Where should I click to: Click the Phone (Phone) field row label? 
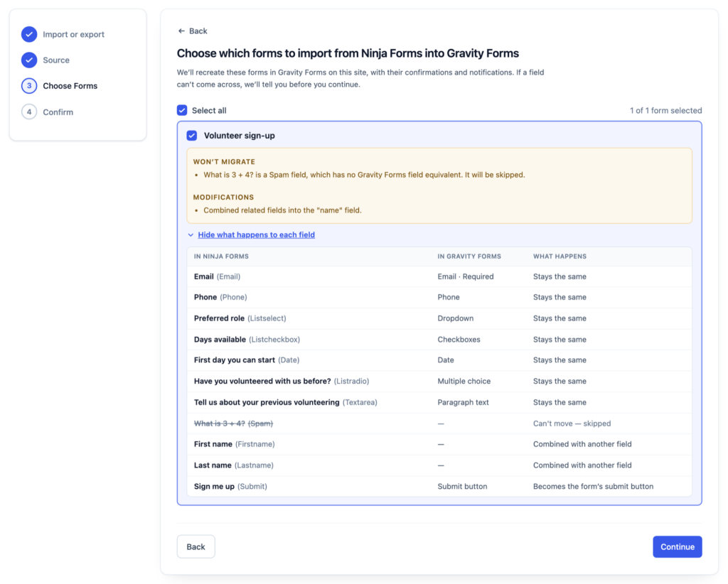pyautogui.click(x=220, y=297)
